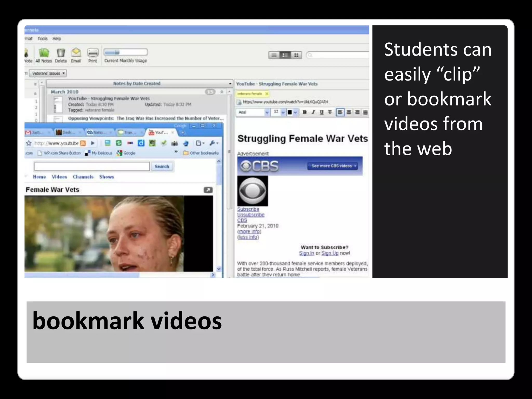The width and height of the screenshot is (532, 399).
Task: Open the Channels link on YouTube
Action: click(83, 177)
